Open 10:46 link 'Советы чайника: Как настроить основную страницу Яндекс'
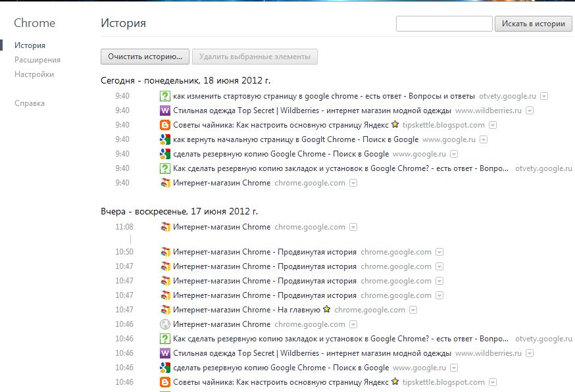575x392 pixels. click(x=280, y=382)
